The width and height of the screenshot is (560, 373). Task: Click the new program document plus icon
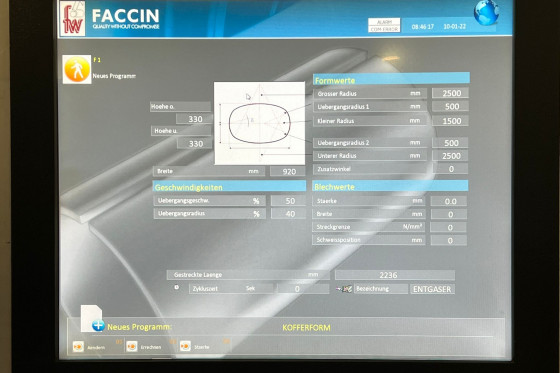point(92,319)
